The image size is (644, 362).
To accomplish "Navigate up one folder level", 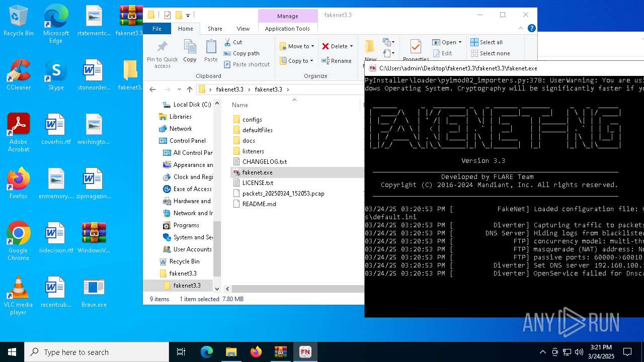I will [189, 89].
